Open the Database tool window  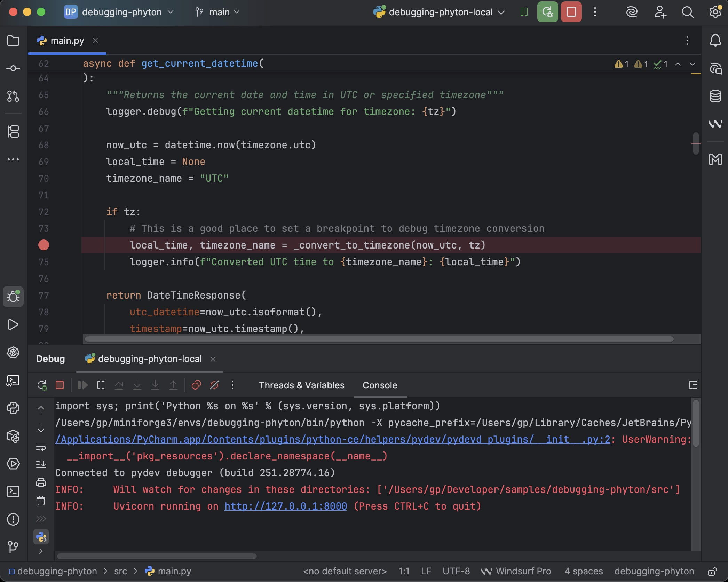pos(715,96)
